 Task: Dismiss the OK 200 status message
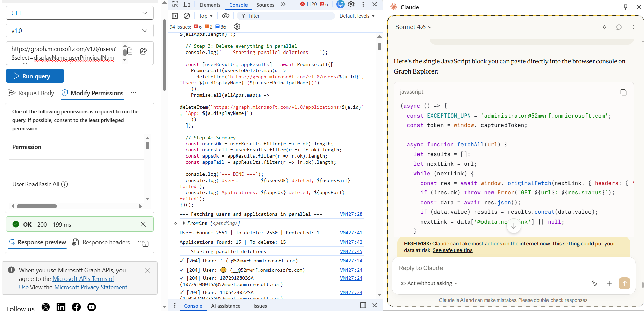(x=143, y=224)
